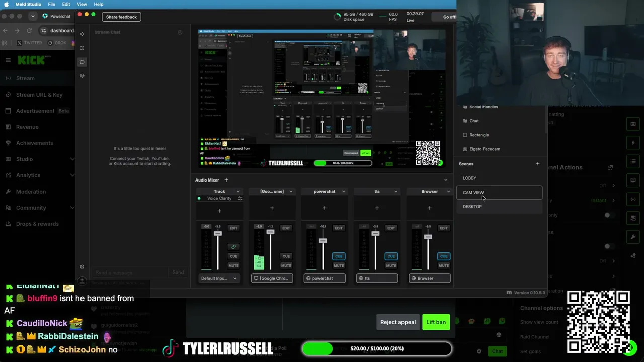The width and height of the screenshot is (644, 362).
Task: Select the DESKTOP scene
Action: point(499,207)
